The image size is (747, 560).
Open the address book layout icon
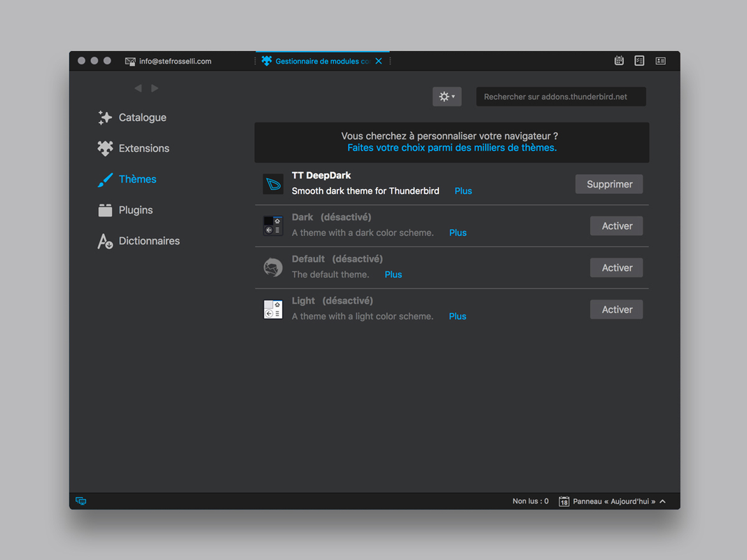660,60
